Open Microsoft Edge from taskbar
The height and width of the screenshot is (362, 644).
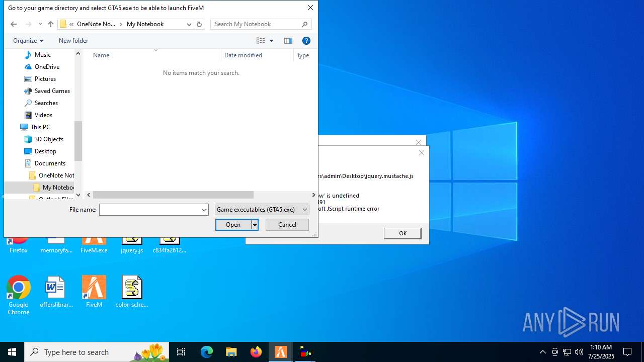tap(207, 352)
